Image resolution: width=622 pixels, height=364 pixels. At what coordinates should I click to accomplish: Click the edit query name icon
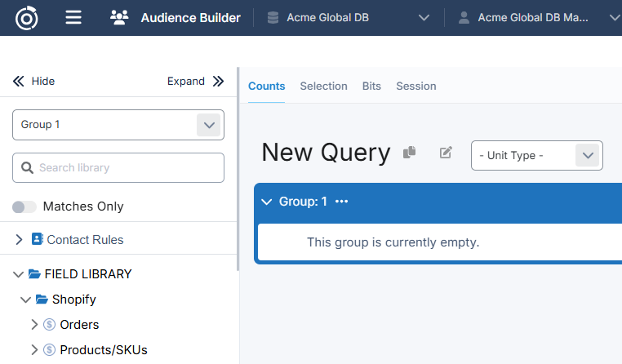coord(446,153)
